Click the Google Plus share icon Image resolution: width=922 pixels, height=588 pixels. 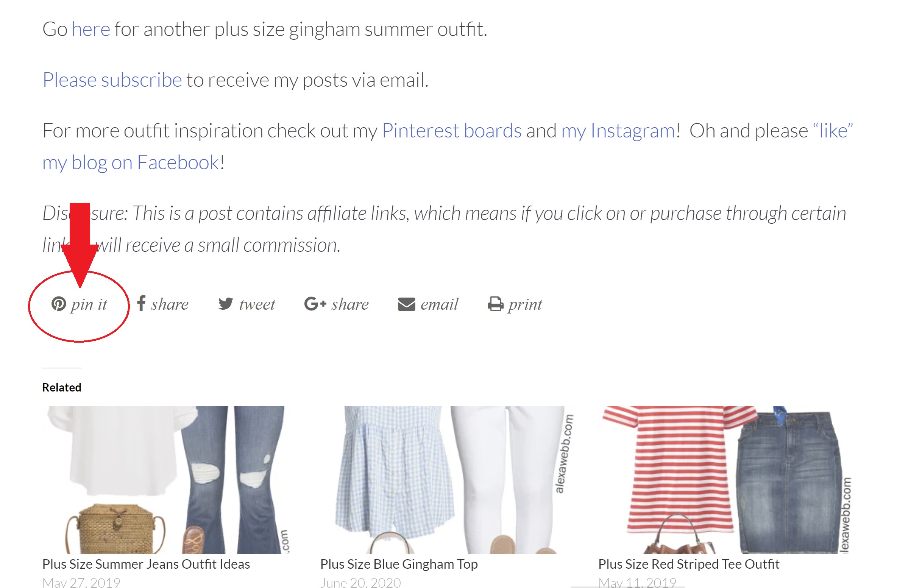[315, 304]
